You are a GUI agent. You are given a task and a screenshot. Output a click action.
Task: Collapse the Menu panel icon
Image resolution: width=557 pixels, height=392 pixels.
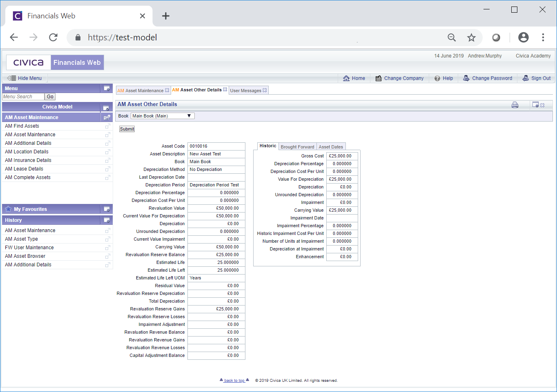click(107, 88)
